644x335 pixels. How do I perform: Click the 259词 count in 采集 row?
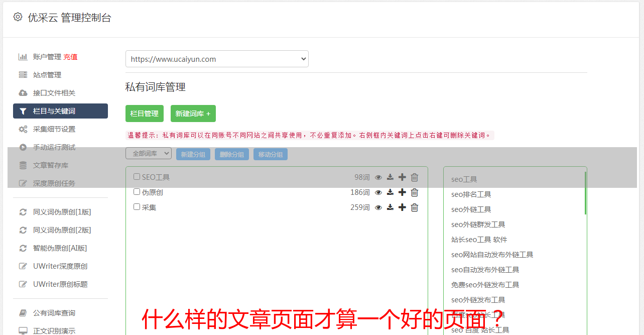click(360, 207)
